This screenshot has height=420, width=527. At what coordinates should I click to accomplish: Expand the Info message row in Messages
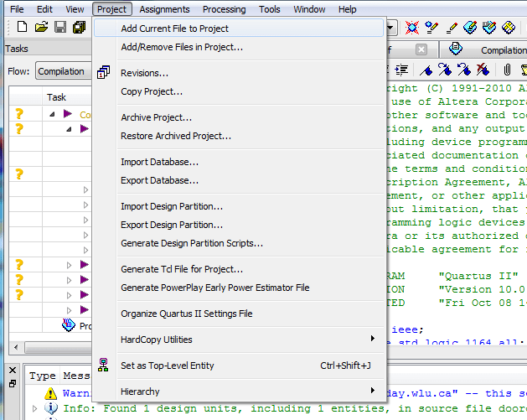click(34, 408)
